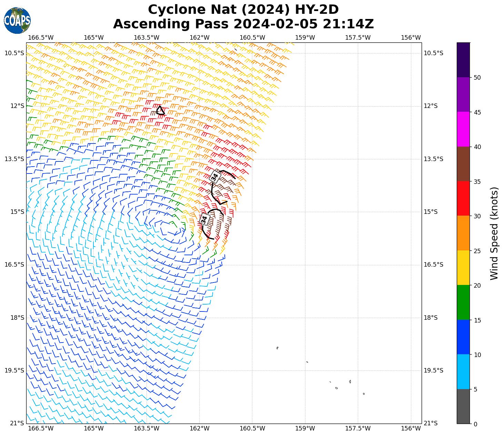Click the 159°W label on the bottom axis

coord(305,428)
